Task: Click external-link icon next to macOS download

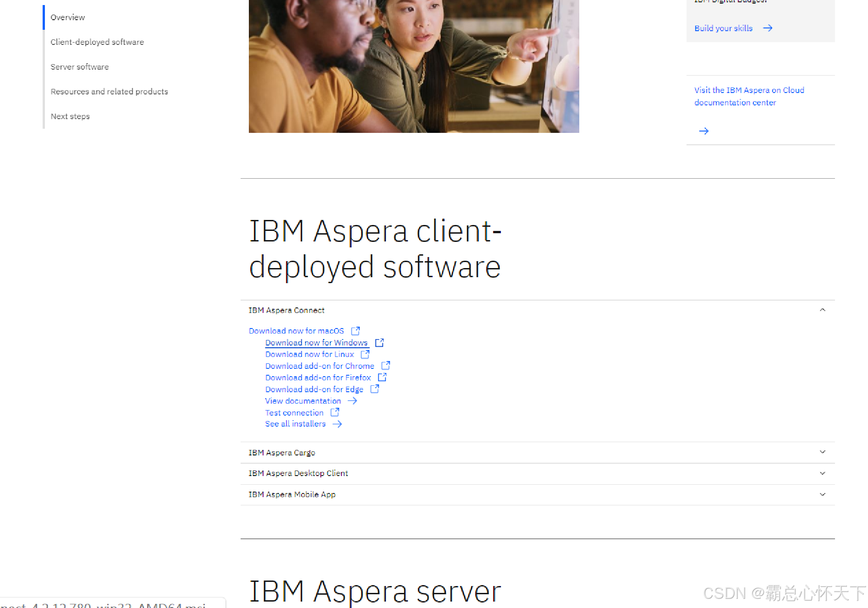Action: pyautogui.click(x=356, y=331)
